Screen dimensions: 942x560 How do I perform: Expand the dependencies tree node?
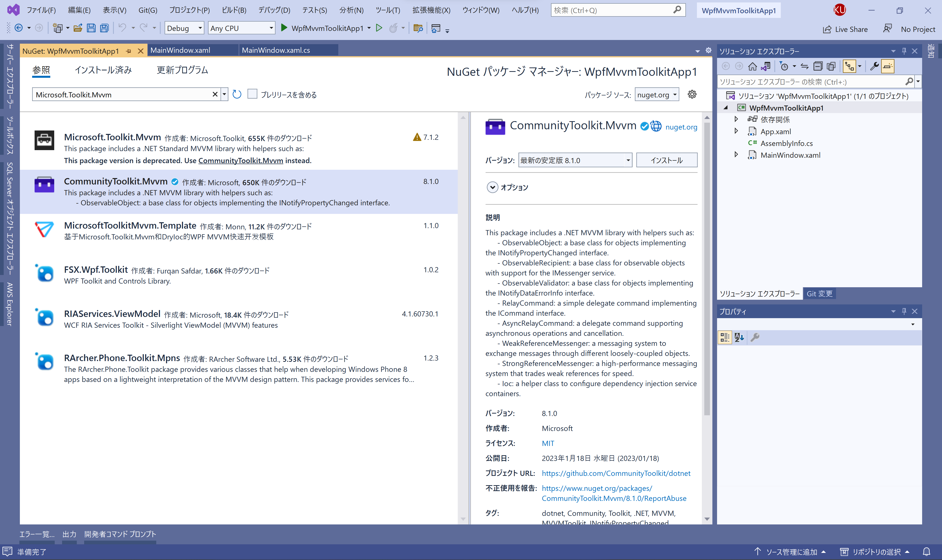(x=736, y=120)
